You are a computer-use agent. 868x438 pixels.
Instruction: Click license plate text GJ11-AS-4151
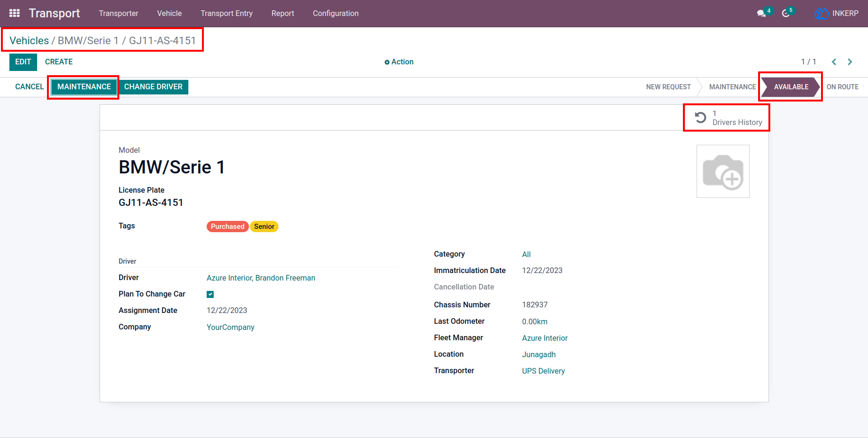[x=151, y=203]
